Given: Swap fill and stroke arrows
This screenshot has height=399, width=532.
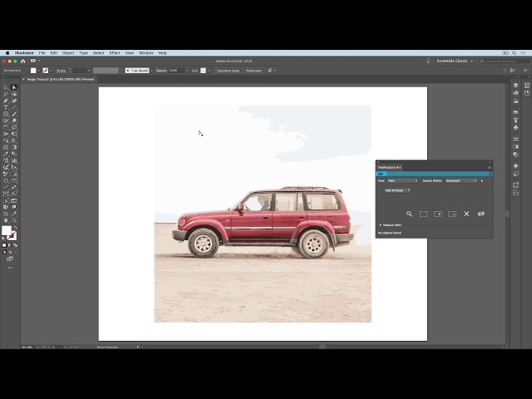Looking at the screenshot, I should (15, 227).
